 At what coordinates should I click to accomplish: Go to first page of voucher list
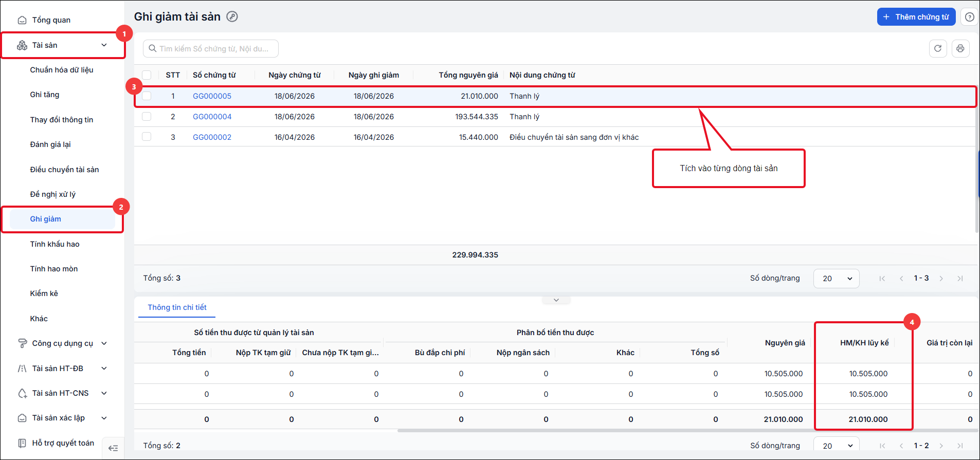click(882, 279)
